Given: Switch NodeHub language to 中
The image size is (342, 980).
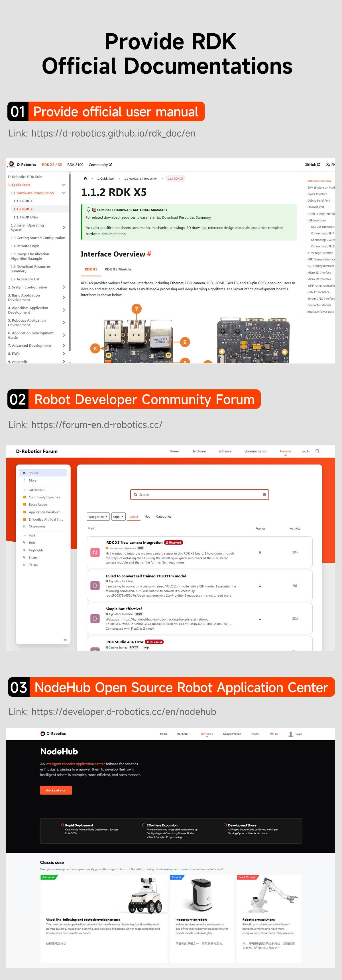Looking at the screenshot, I should 272,734.
